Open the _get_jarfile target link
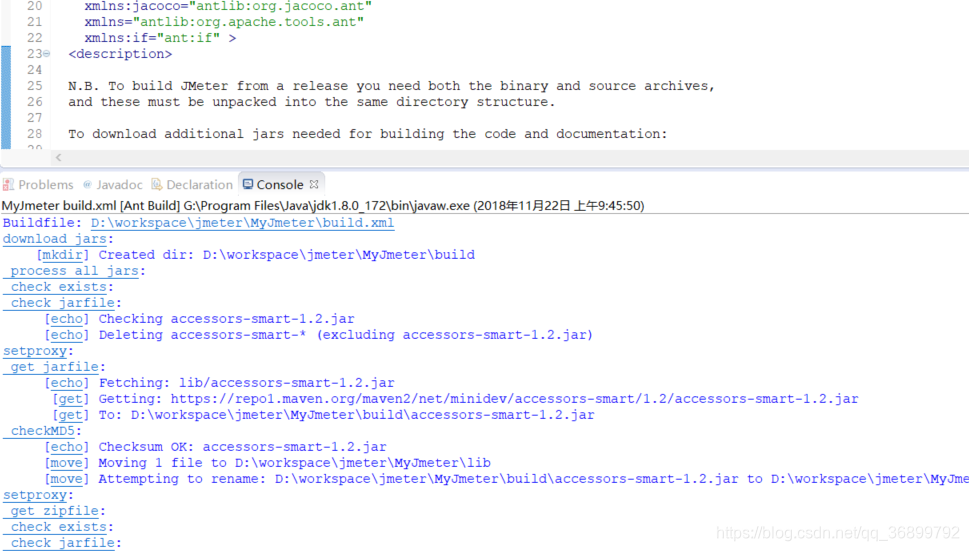The height and width of the screenshot is (551, 969). [51, 368]
